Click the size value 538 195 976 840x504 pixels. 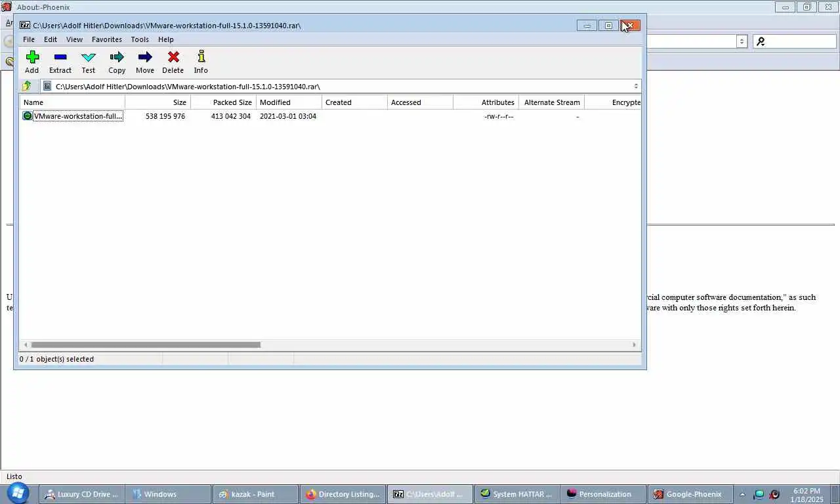coord(165,116)
